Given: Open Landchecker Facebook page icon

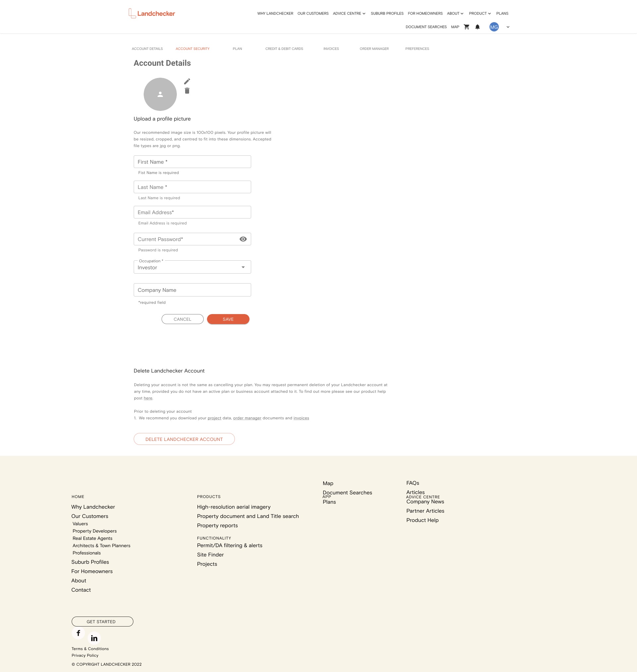Looking at the screenshot, I should pyautogui.click(x=78, y=633).
